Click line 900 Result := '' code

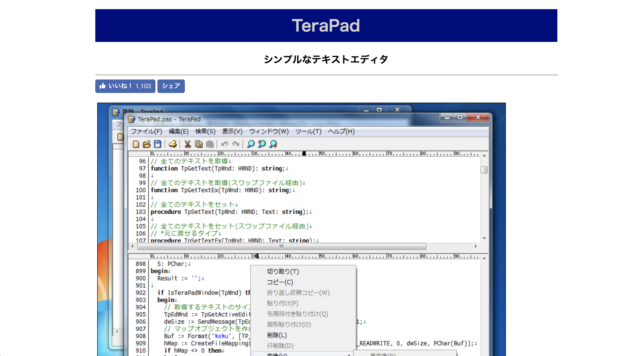pos(181,278)
